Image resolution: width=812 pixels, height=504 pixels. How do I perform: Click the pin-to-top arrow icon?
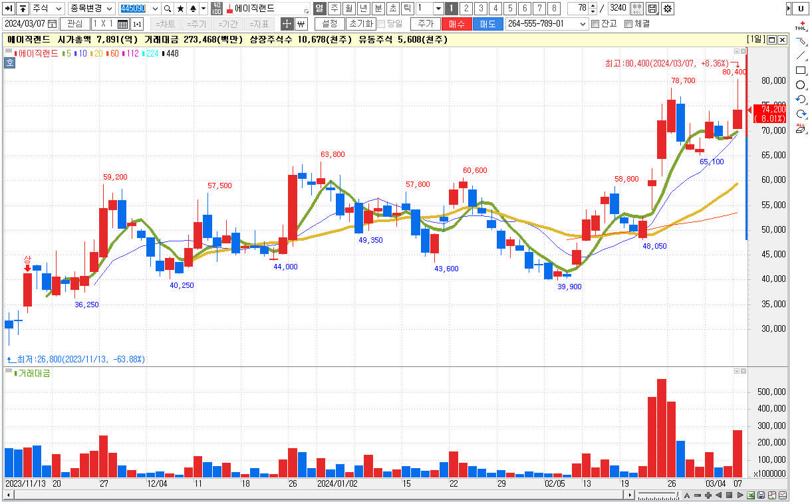[23, 9]
